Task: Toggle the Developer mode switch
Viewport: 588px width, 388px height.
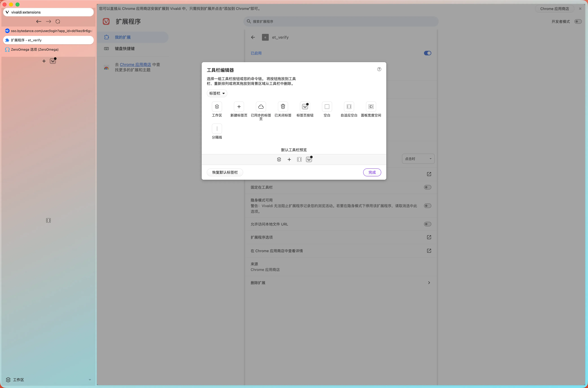Action: pos(578,21)
